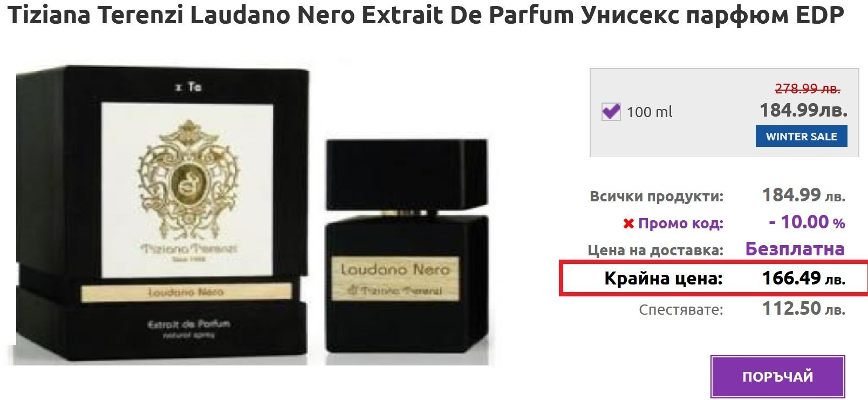Open the WINTER SALE badge
The height and width of the screenshot is (400, 868).
click(x=801, y=137)
